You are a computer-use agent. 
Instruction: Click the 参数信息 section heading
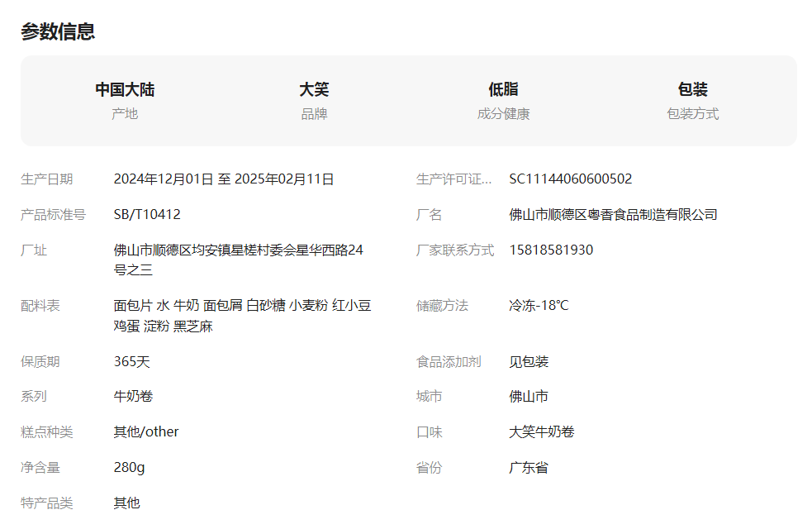click(58, 31)
